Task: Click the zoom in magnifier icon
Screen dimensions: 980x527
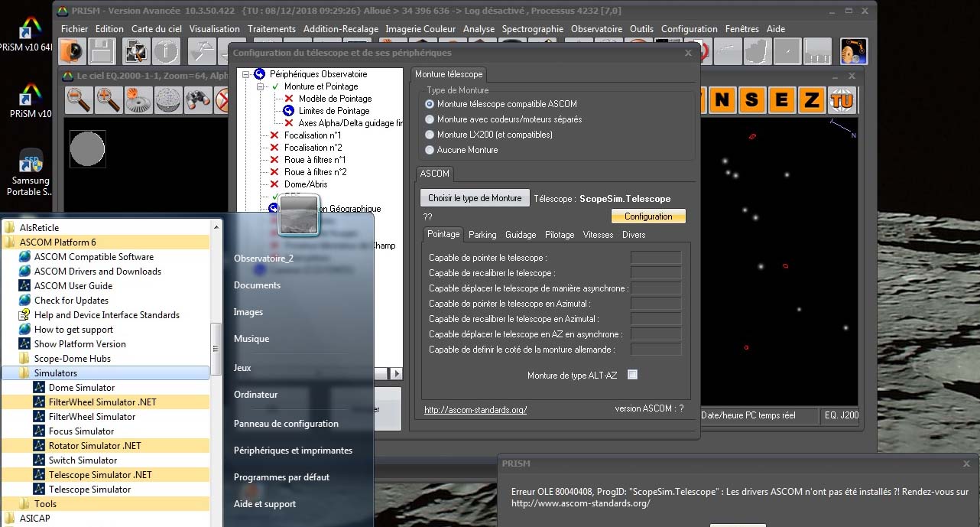Action: tap(109, 99)
